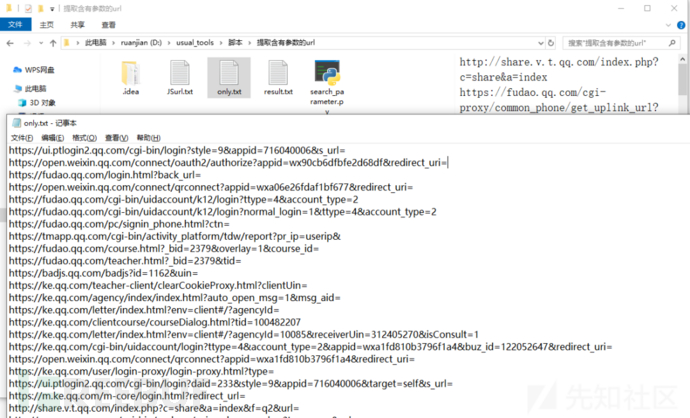Click the fudao.qq.com/pc/signin_phone.html line

tap(119, 224)
